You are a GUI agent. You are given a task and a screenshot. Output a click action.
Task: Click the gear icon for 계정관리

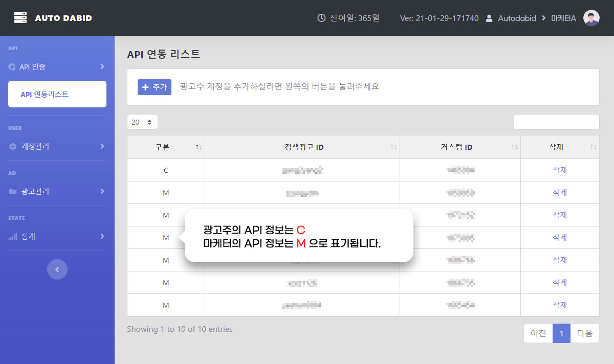(x=13, y=147)
